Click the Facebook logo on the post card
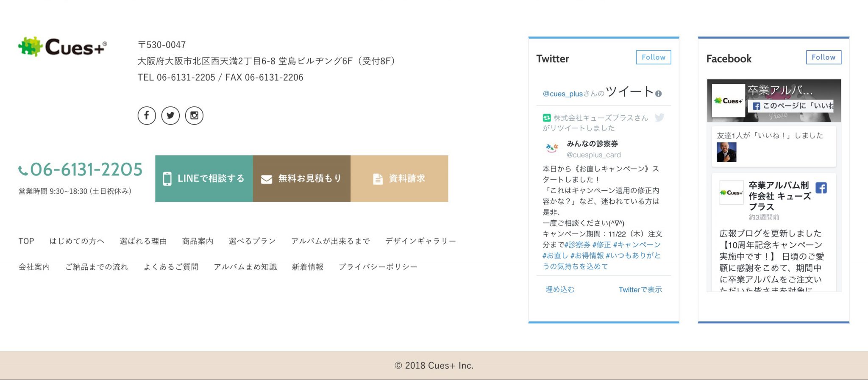Image resolution: width=868 pixels, height=380 pixels. point(821,188)
